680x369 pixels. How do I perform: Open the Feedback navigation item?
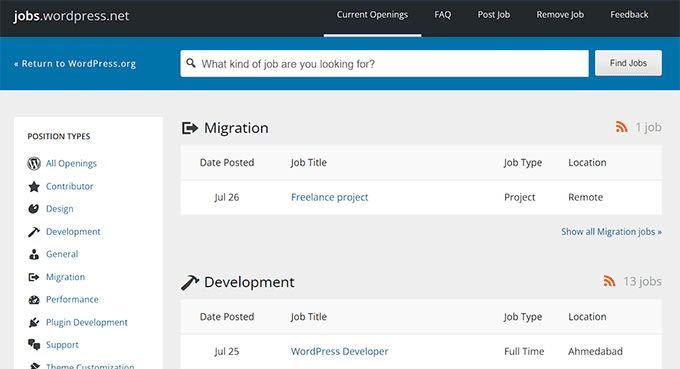pyautogui.click(x=629, y=15)
